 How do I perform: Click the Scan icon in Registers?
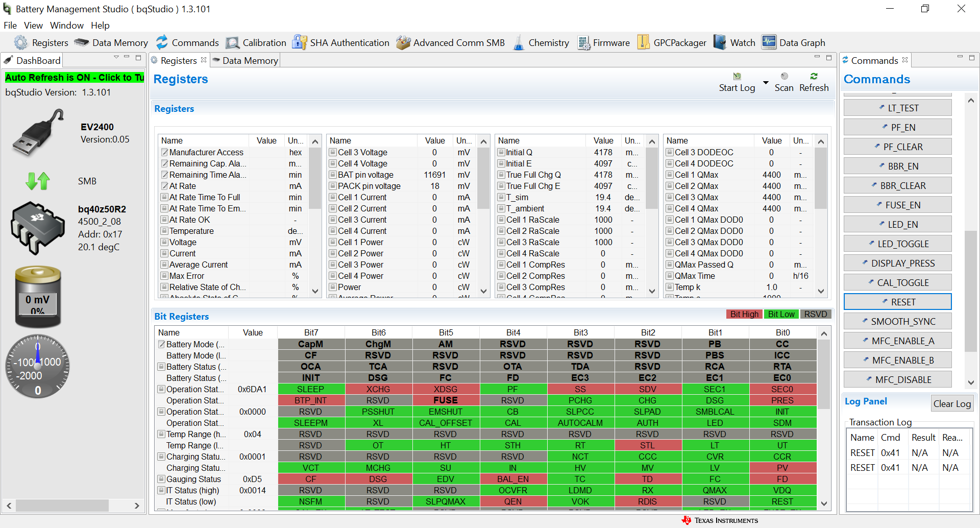[x=785, y=76]
